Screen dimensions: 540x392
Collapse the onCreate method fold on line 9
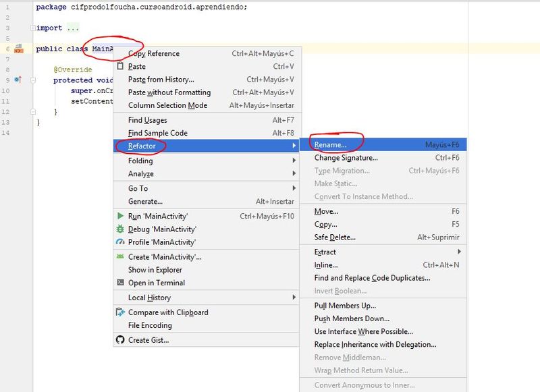point(32,80)
